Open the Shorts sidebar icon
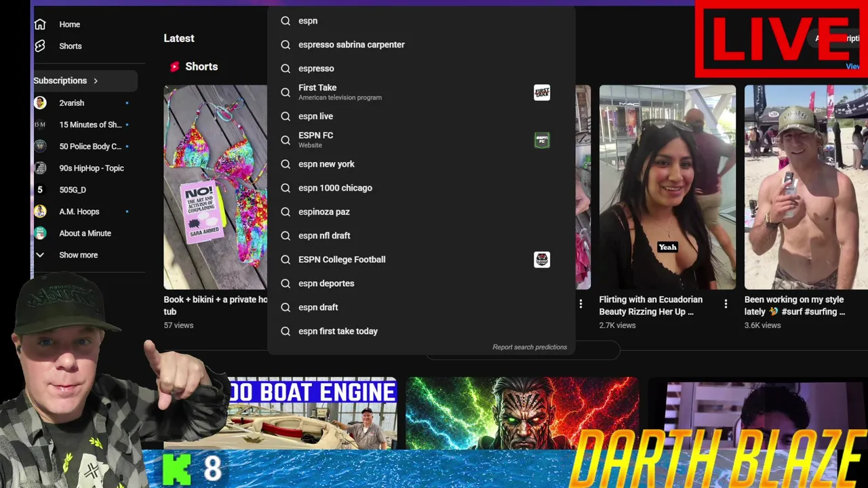 coord(40,46)
